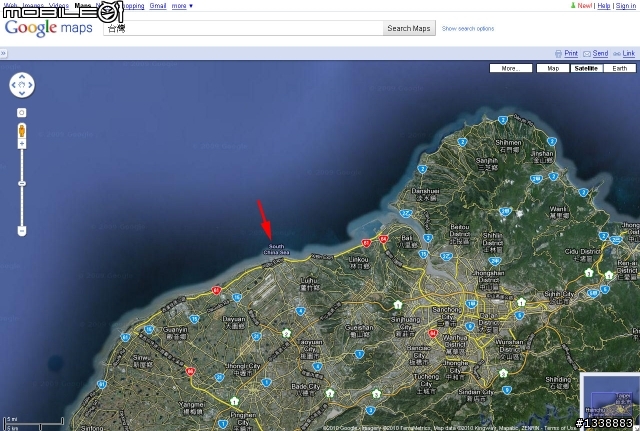Click the 'Jhongli City' map label

(x=243, y=369)
